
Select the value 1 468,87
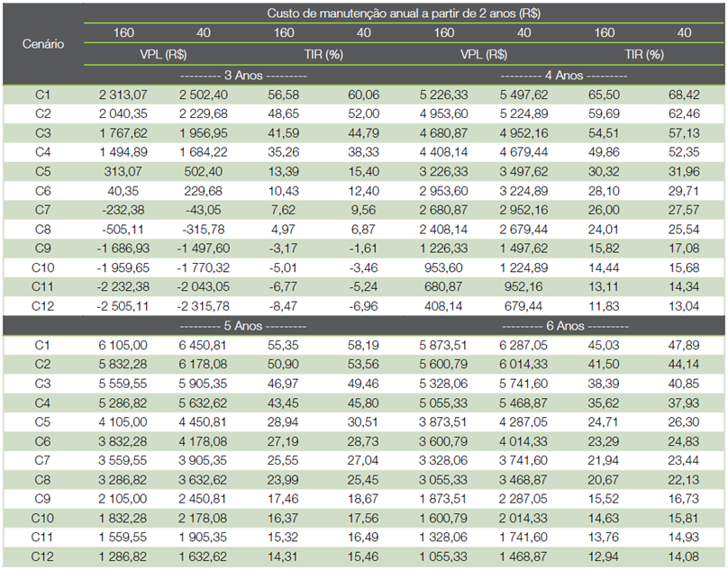coord(523,557)
